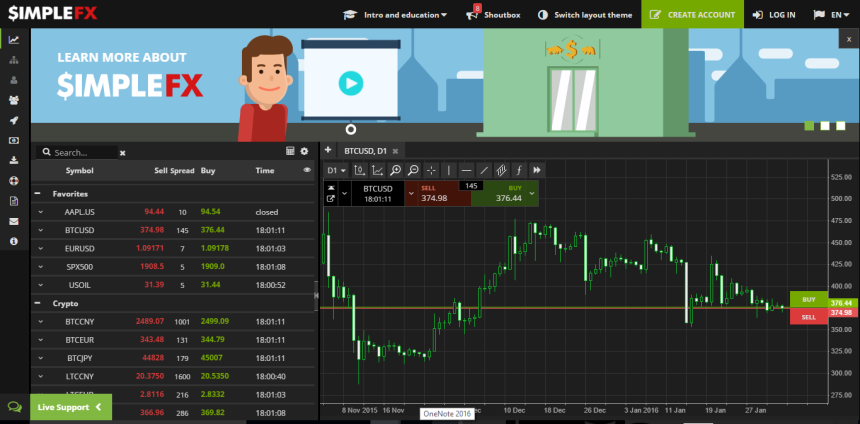Select the horizontal line drawing tool

(x=466, y=170)
